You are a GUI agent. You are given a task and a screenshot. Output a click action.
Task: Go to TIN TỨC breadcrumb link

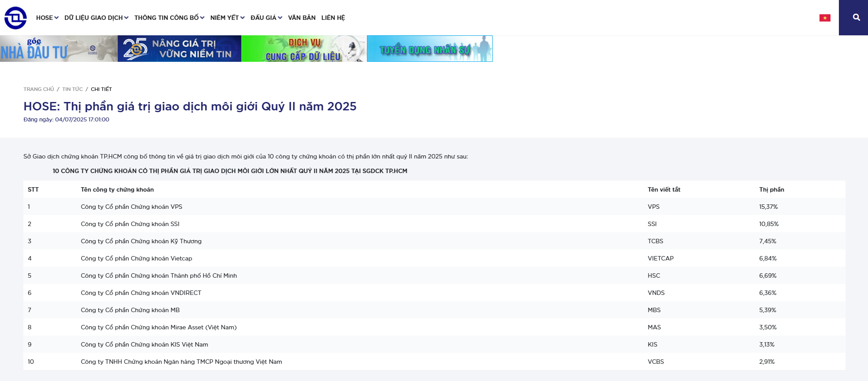[x=72, y=89]
